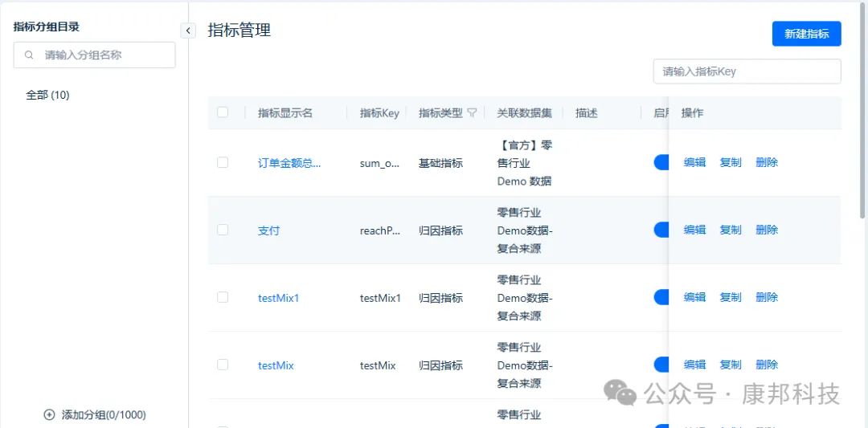Click 删除 for the 订单金额总 row
The height and width of the screenshot is (428, 868).
767,163
